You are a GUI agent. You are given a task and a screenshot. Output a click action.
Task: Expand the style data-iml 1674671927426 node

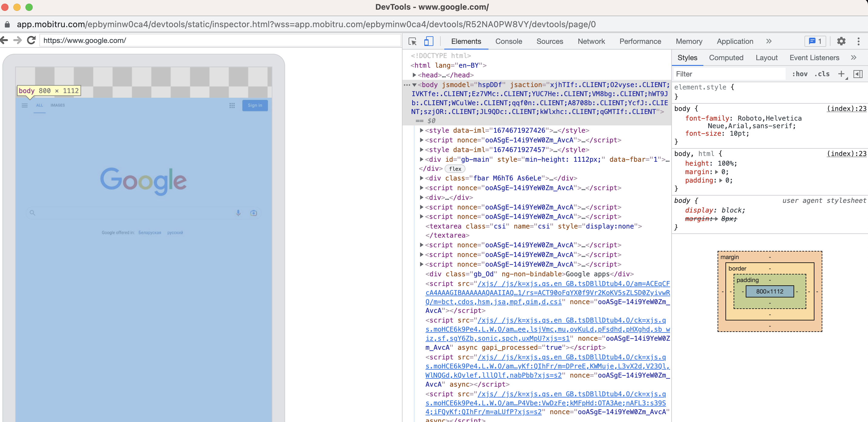(x=421, y=130)
